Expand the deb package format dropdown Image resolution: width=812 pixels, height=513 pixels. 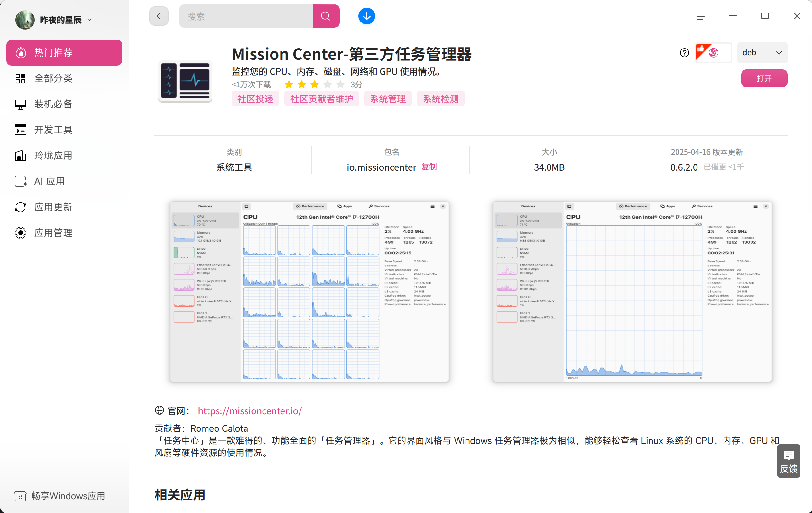[x=762, y=52]
